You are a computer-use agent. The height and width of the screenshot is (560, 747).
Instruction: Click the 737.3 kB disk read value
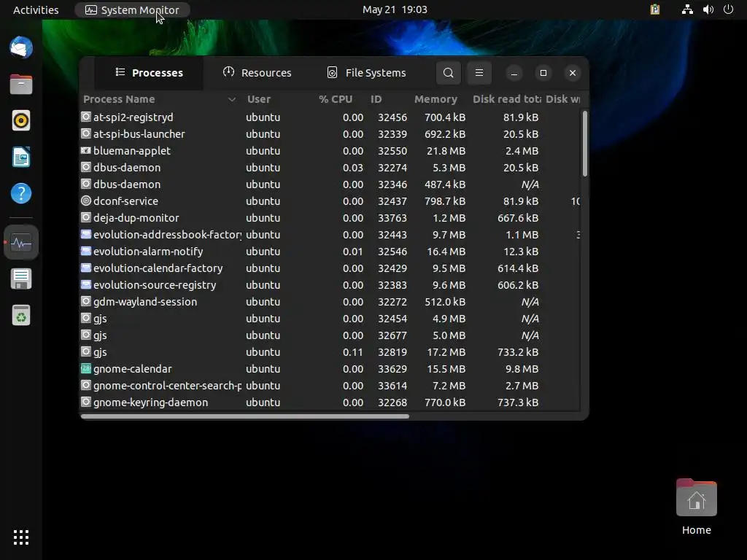click(x=518, y=402)
